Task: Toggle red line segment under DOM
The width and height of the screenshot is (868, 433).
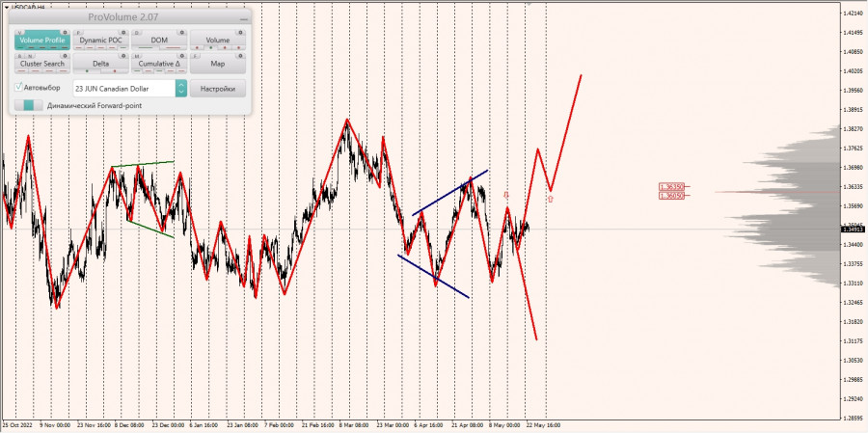Action: (x=174, y=47)
